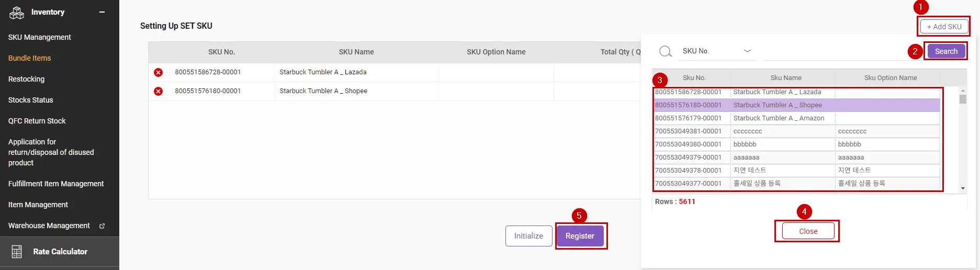Open Warehouse Management external link icon
The image size is (980, 270).
click(x=102, y=226)
